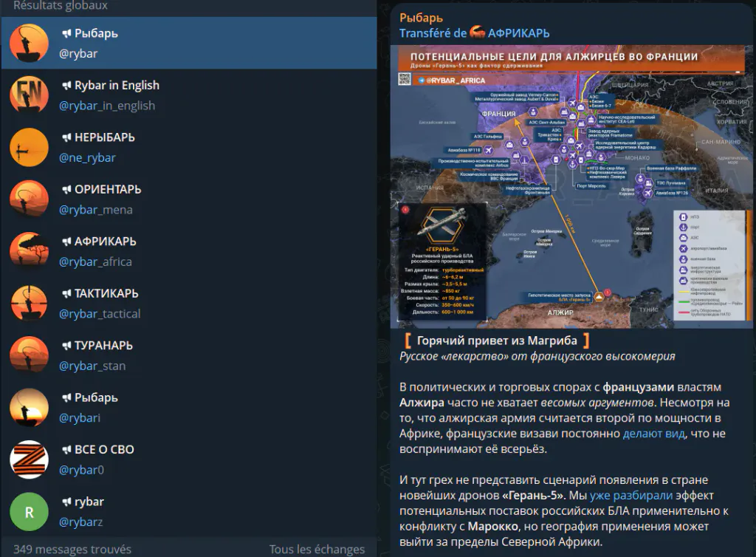The height and width of the screenshot is (557, 756).
Task: Click the 'Résultats globaux' section header
Action: coord(61,6)
